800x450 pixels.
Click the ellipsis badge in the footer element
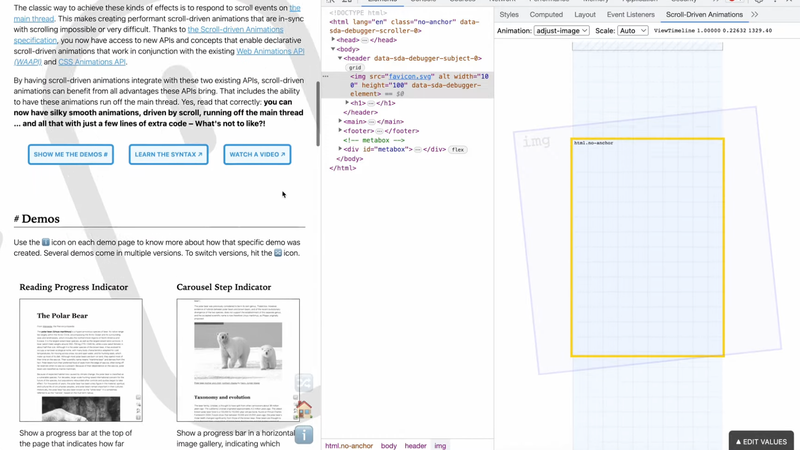(x=379, y=131)
